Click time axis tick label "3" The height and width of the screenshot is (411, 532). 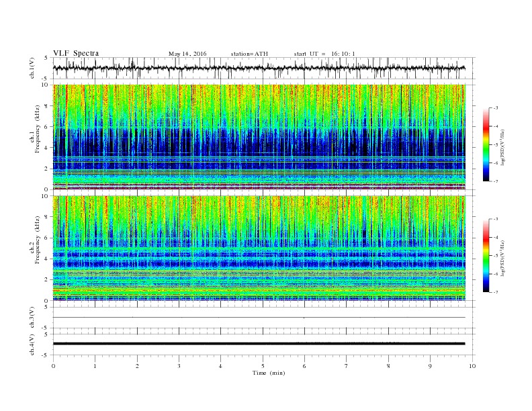click(179, 366)
